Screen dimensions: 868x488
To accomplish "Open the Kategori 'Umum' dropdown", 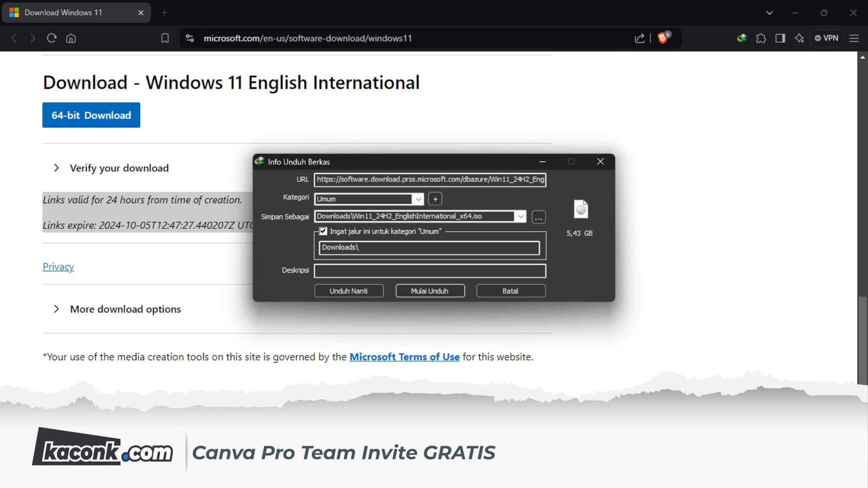I will click(x=418, y=199).
